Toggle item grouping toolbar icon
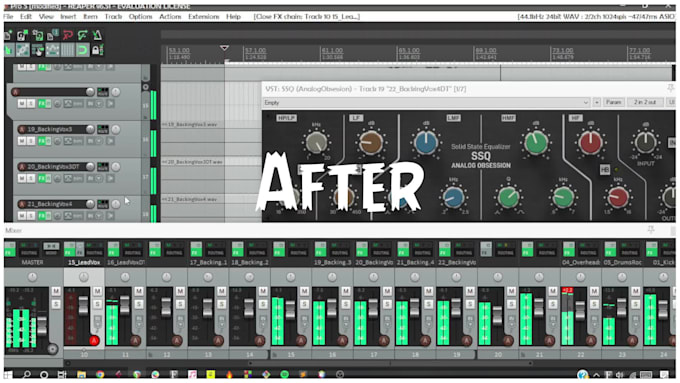Image resolution: width=680 pixels, height=383 pixels. 23,50
